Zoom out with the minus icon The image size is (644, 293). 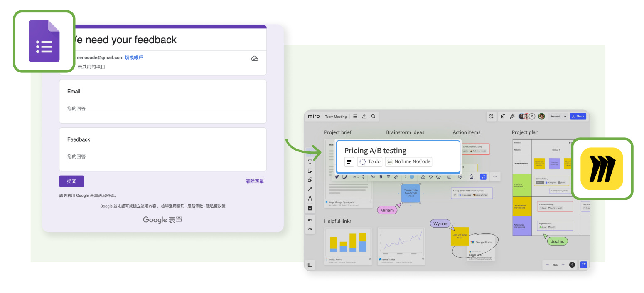point(547,265)
